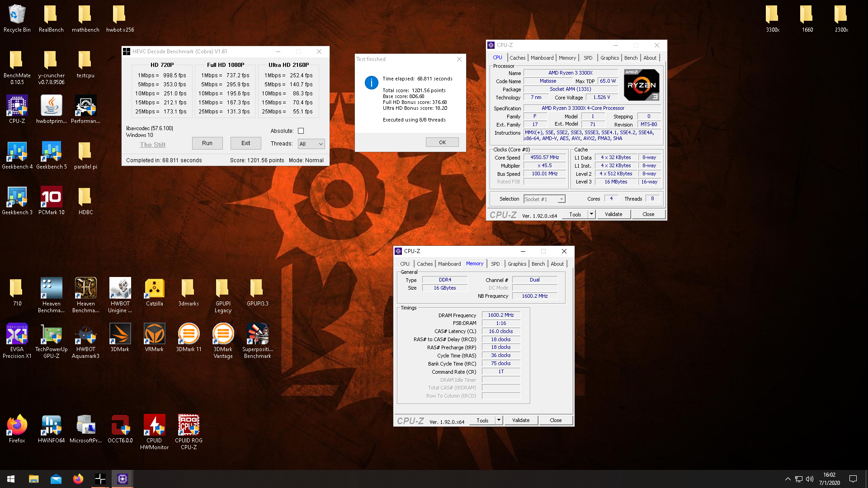Viewport: 868px width, 488px height.
Task: Open Firefox from the taskbar
Action: point(78,479)
